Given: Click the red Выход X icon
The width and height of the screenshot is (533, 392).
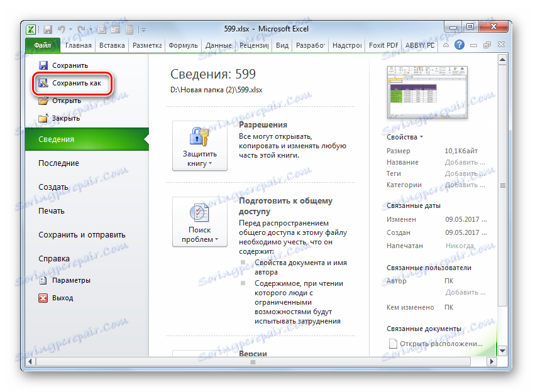Looking at the screenshot, I should (43, 298).
